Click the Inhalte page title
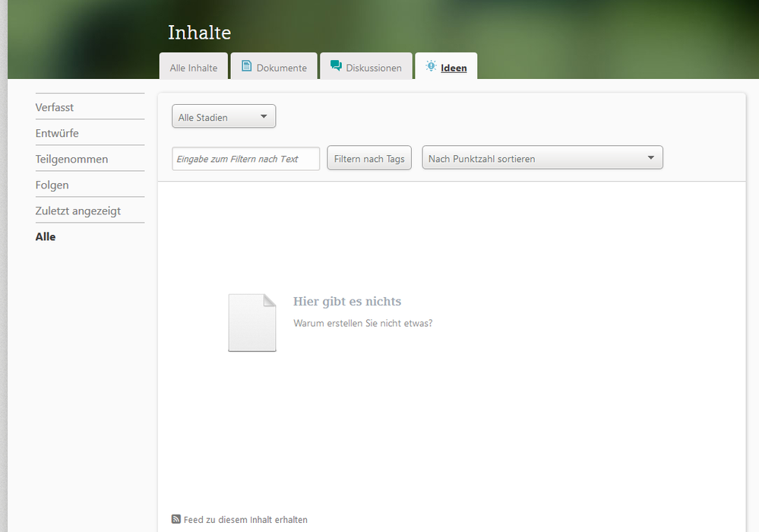The height and width of the screenshot is (532, 759). pos(199,33)
